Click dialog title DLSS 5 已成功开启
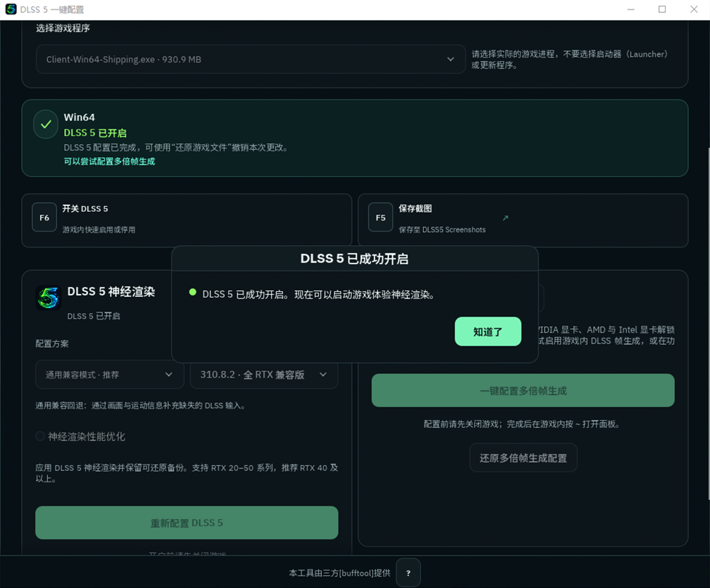The image size is (710, 588). click(355, 259)
